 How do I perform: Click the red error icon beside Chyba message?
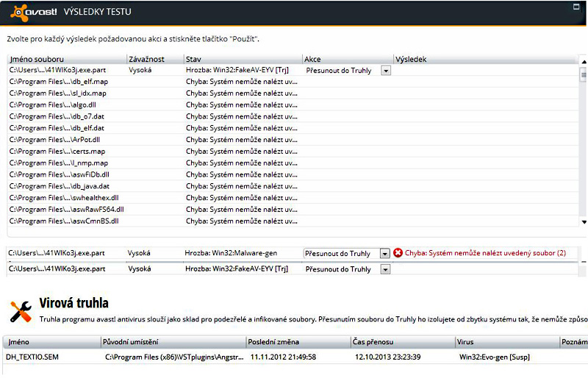pos(398,253)
